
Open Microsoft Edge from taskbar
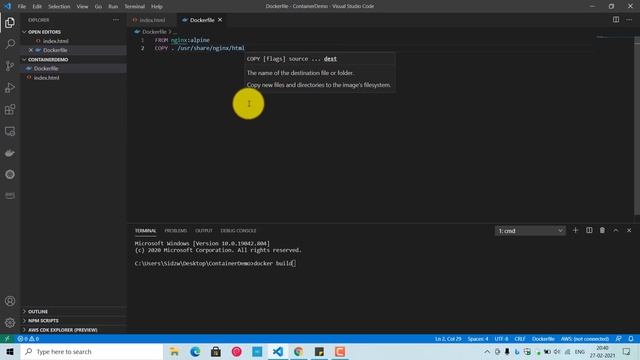pos(195,351)
